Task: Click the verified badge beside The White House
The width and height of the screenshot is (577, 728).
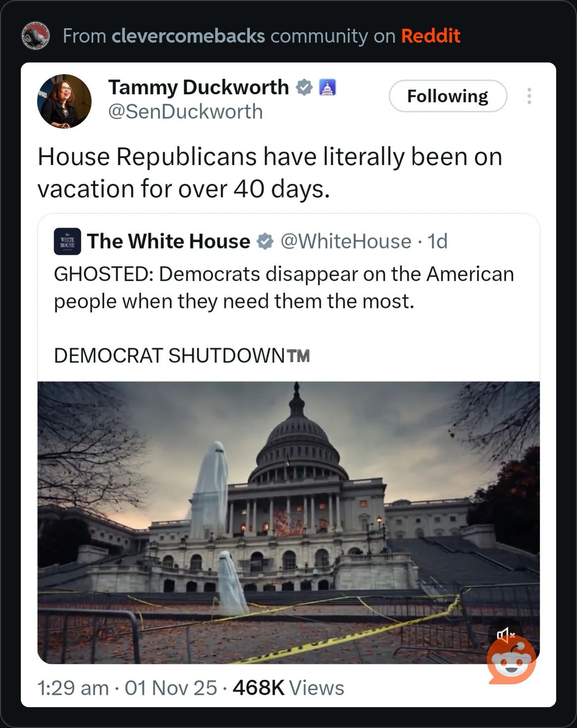Action: click(265, 242)
